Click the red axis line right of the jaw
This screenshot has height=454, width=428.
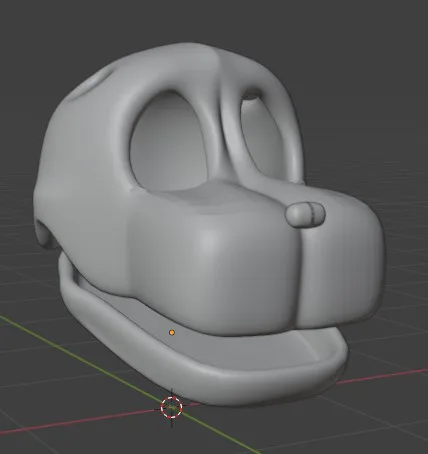coord(383,375)
